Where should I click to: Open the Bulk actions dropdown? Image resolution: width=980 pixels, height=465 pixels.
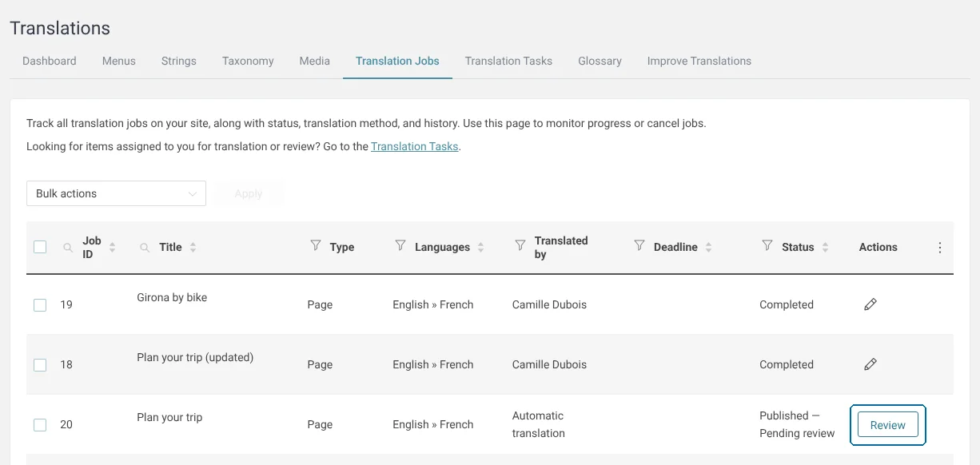pos(116,193)
